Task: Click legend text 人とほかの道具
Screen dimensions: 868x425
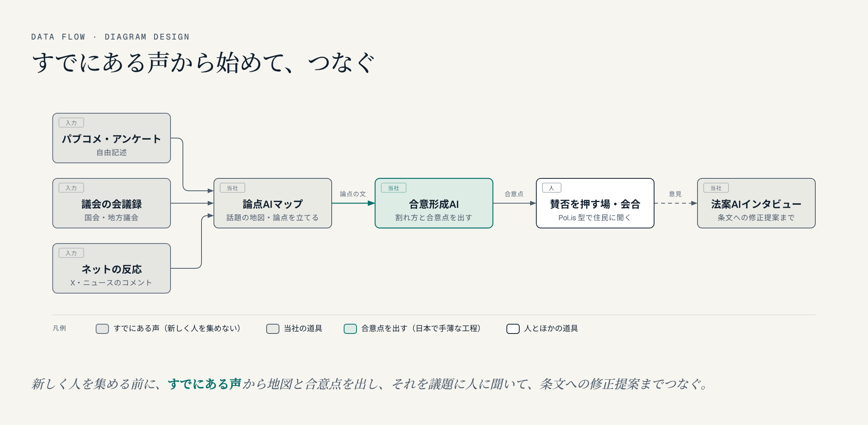Action: (551, 328)
